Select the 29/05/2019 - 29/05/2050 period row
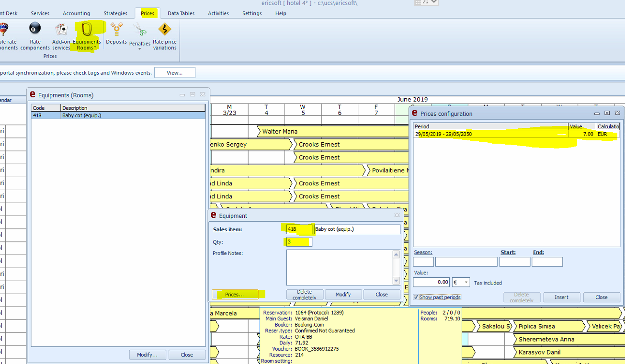 click(x=517, y=134)
